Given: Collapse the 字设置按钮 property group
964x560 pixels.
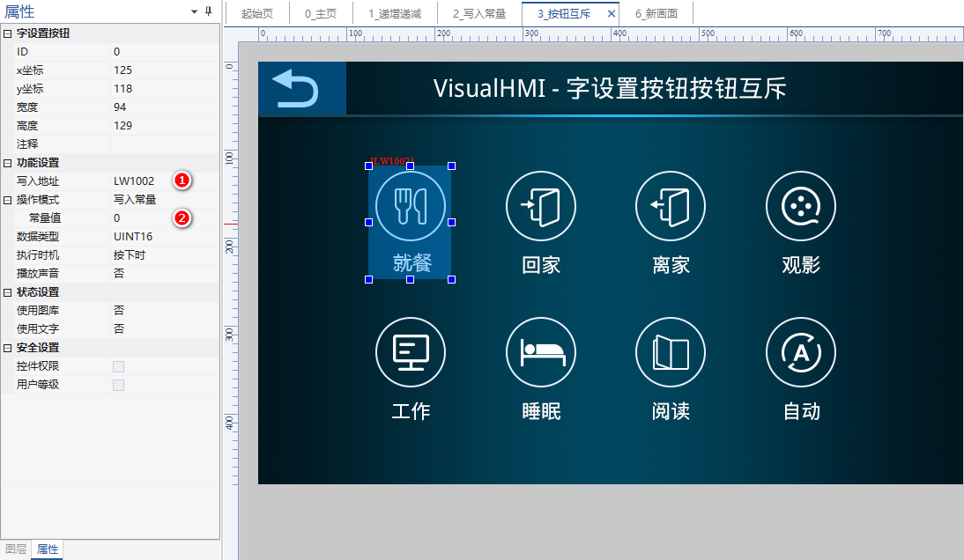Looking at the screenshot, I should coord(7,33).
